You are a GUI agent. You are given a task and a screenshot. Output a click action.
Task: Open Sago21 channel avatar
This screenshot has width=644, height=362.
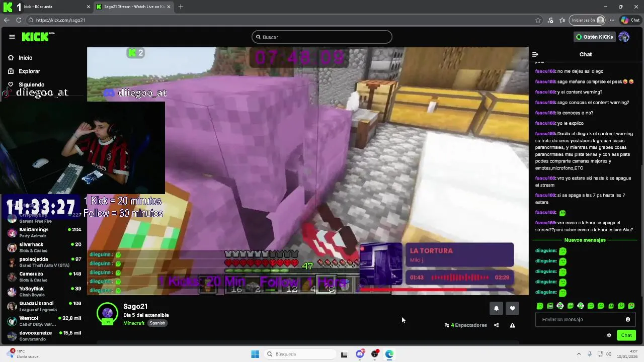click(x=107, y=313)
